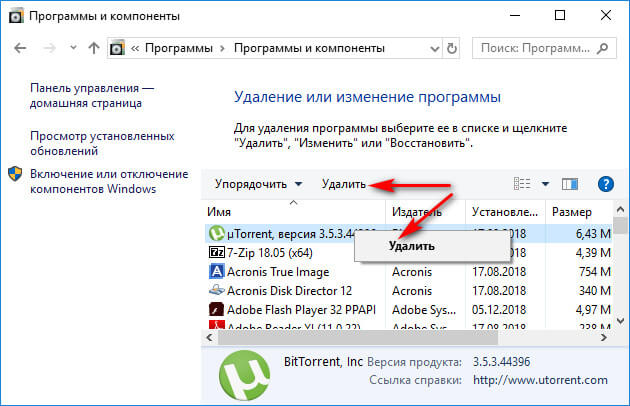The width and height of the screenshot is (630, 406).
Task: Open the view options dropdown arrow
Action: [545, 184]
